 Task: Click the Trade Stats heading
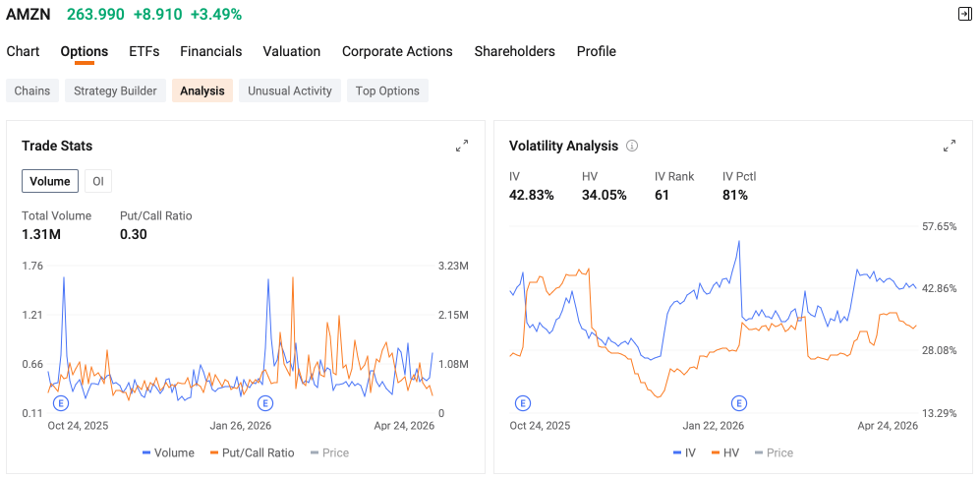coord(57,146)
